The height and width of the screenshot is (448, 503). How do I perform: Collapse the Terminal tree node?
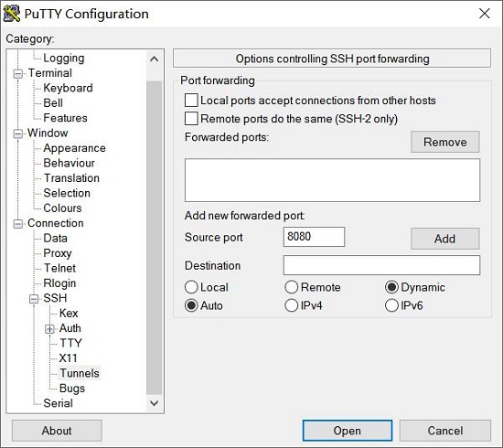tap(18, 74)
